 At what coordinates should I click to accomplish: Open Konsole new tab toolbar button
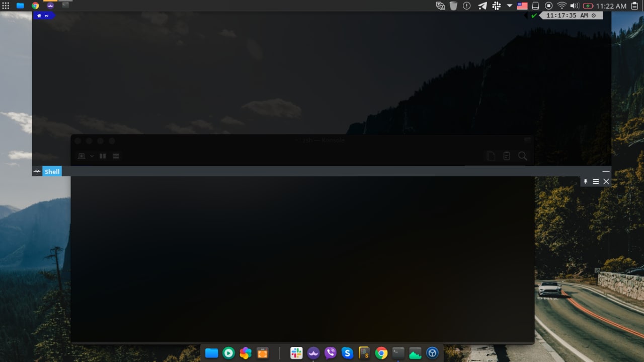(x=82, y=156)
